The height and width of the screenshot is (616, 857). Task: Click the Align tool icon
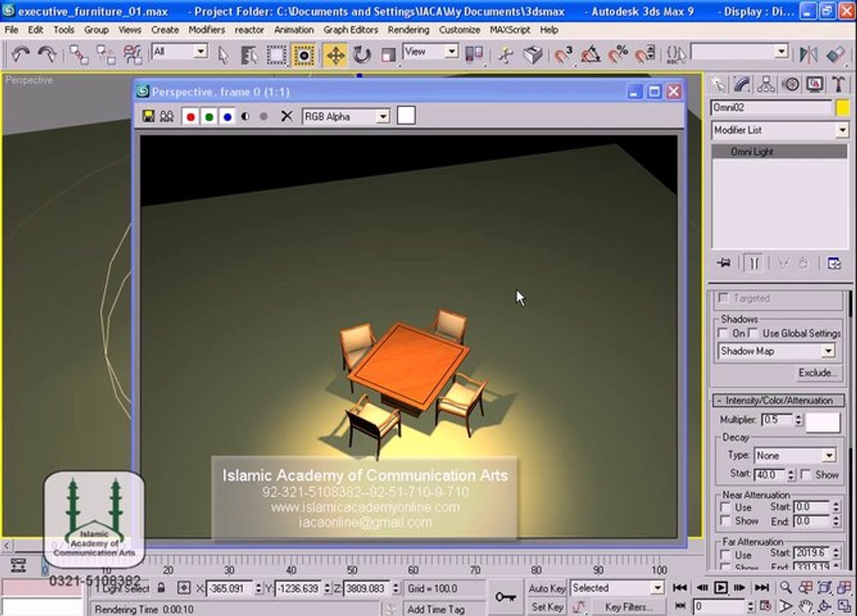tap(835, 55)
